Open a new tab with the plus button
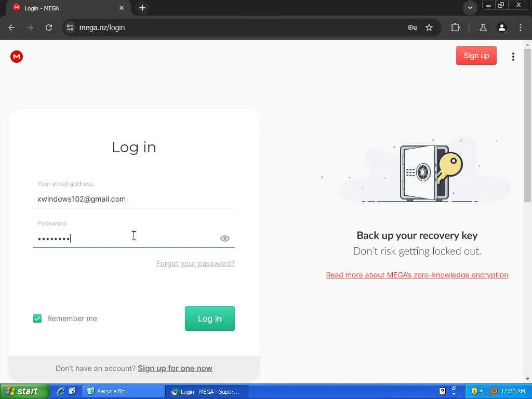 click(142, 8)
